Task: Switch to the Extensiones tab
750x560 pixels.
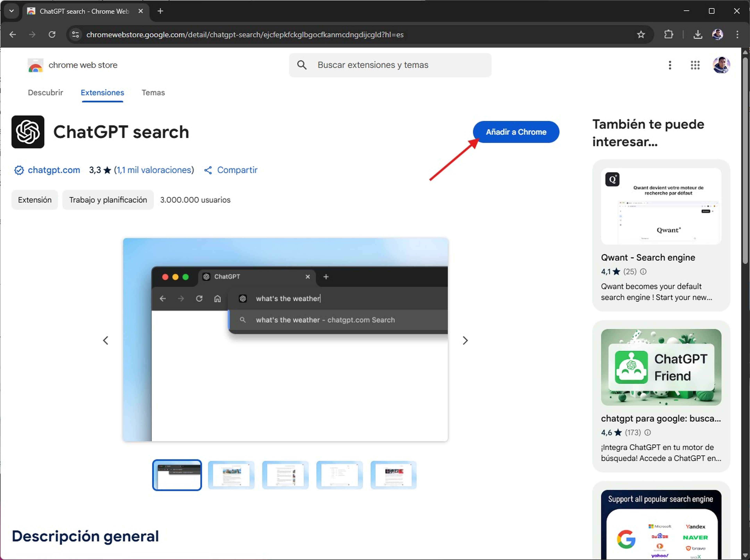Action: pos(102,93)
